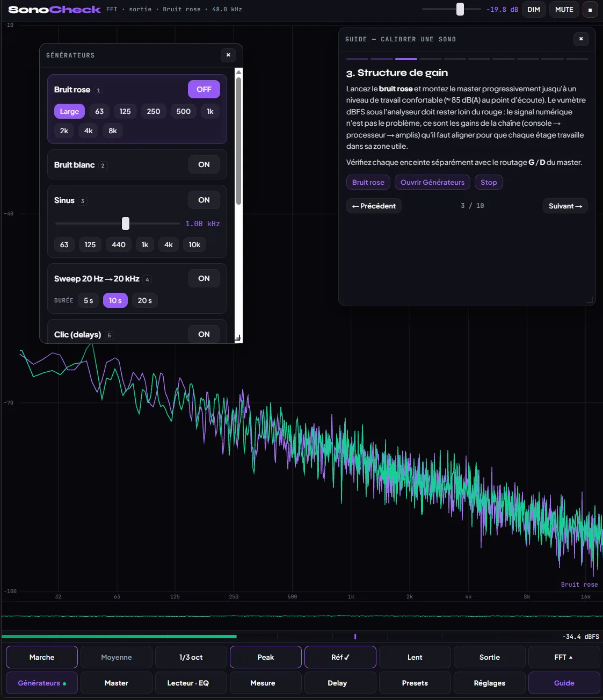Open the Master tab
Image resolution: width=603 pixels, height=700 pixels.
(x=117, y=683)
